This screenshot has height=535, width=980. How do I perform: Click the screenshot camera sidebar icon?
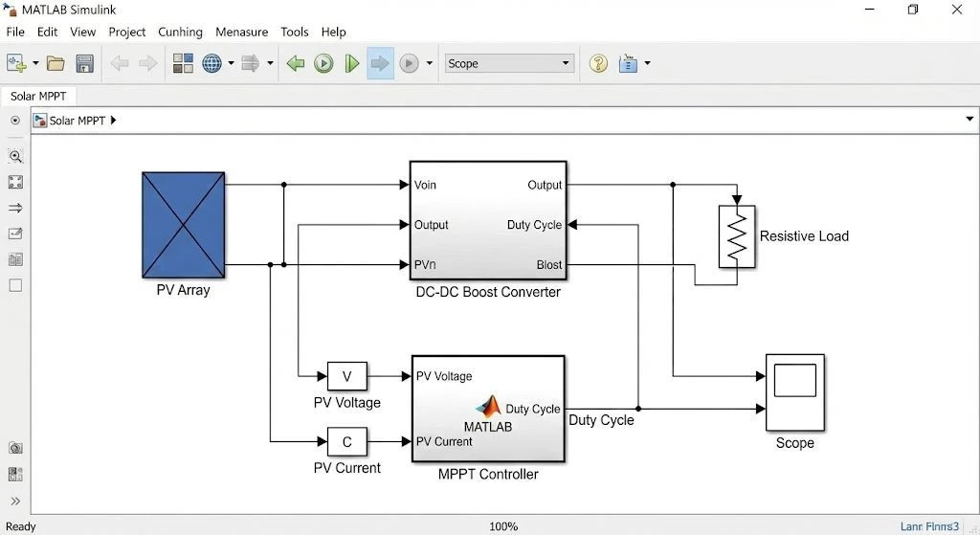coord(15,448)
